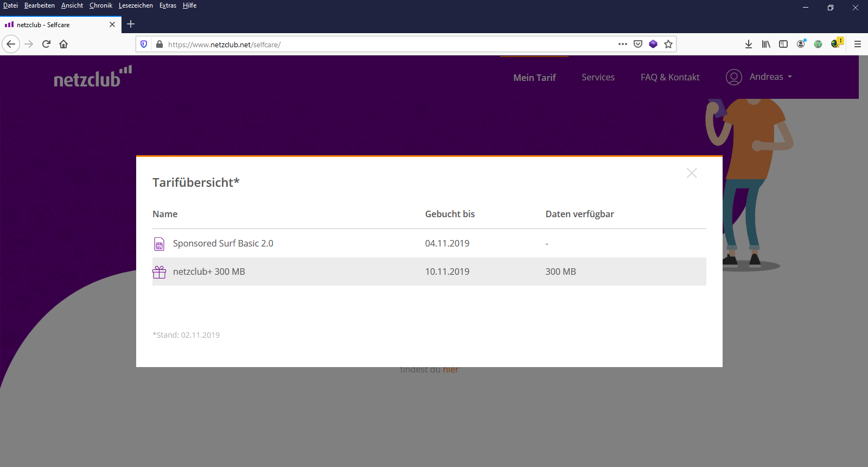Viewport: 868px width, 467px height.
Task: Select the netzclub - Selfcare tab
Action: point(60,24)
